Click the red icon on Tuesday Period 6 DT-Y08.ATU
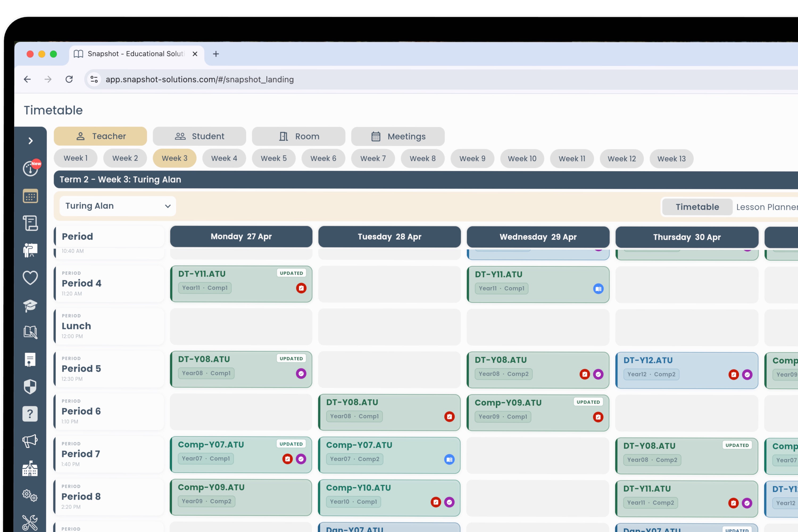 pos(450,417)
